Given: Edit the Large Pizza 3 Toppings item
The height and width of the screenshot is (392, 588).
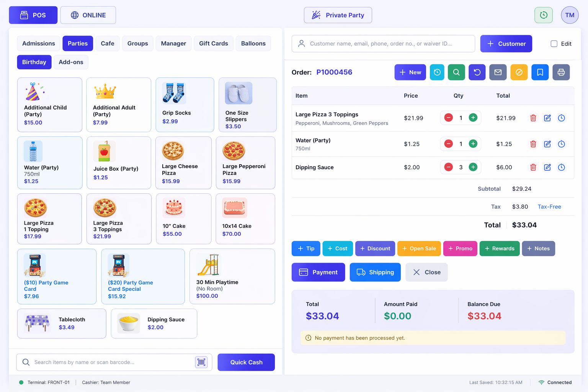Looking at the screenshot, I should point(547,118).
